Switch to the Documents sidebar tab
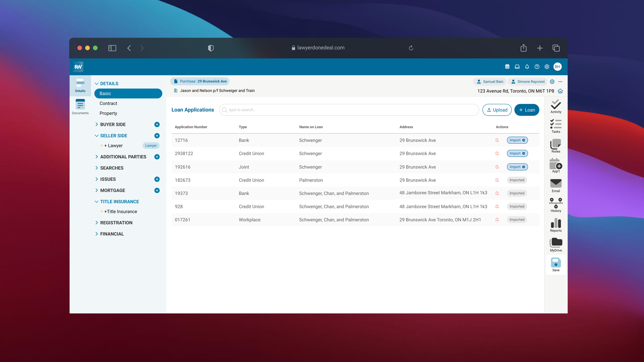 (80, 107)
